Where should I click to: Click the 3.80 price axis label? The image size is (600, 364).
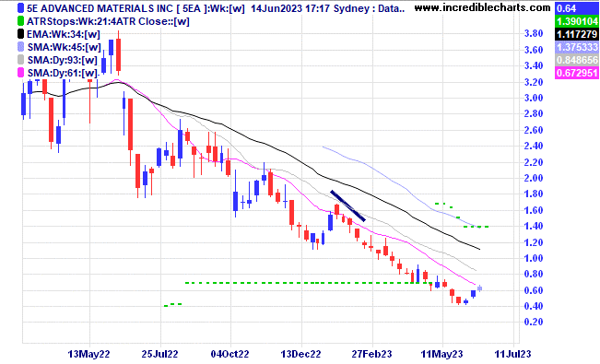click(x=534, y=34)
